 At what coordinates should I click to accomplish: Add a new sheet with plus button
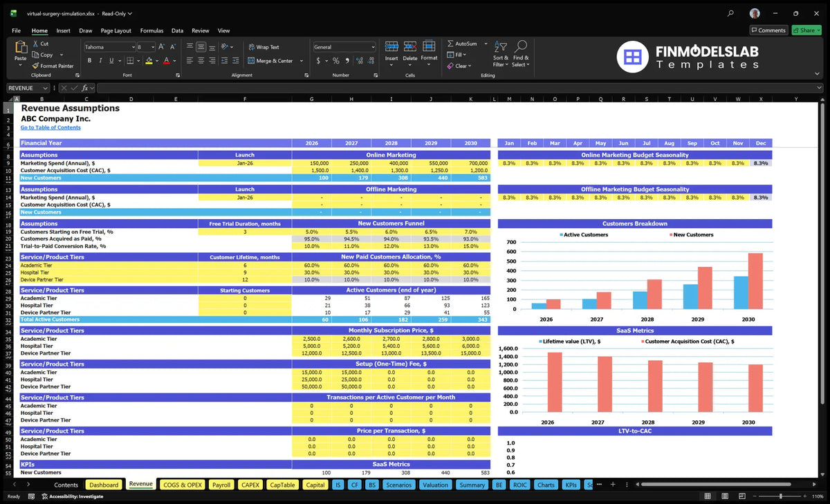(x=612, y=485)
